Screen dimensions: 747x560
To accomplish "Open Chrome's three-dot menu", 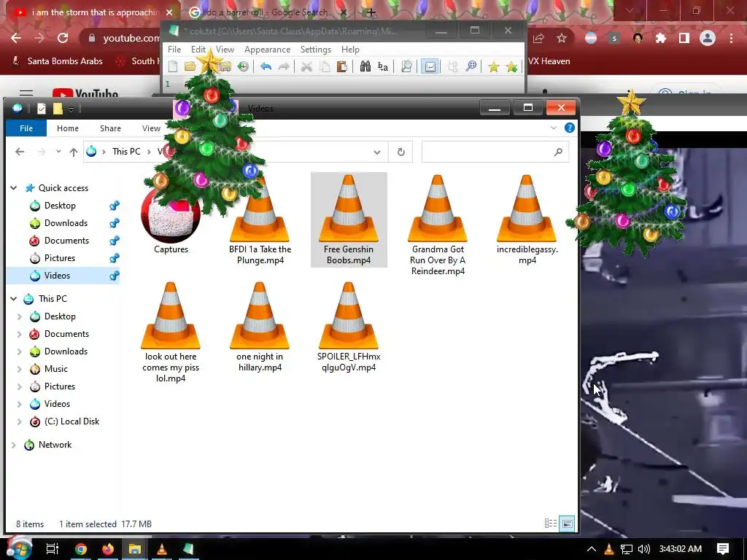I will point(731,38).
